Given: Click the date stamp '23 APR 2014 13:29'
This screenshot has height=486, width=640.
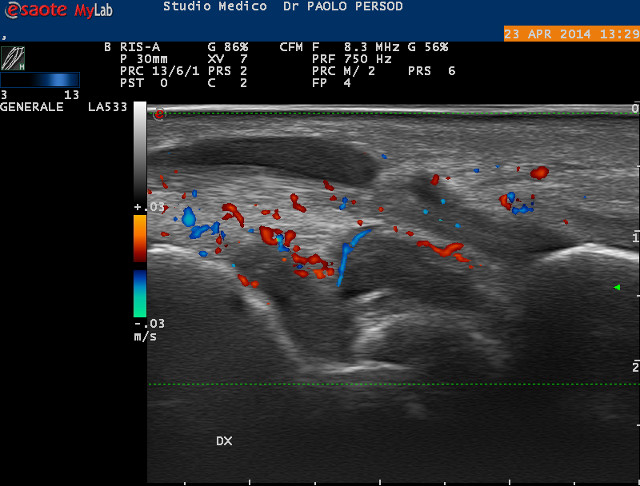Looking at the screenshot, I should coord(571,34).
